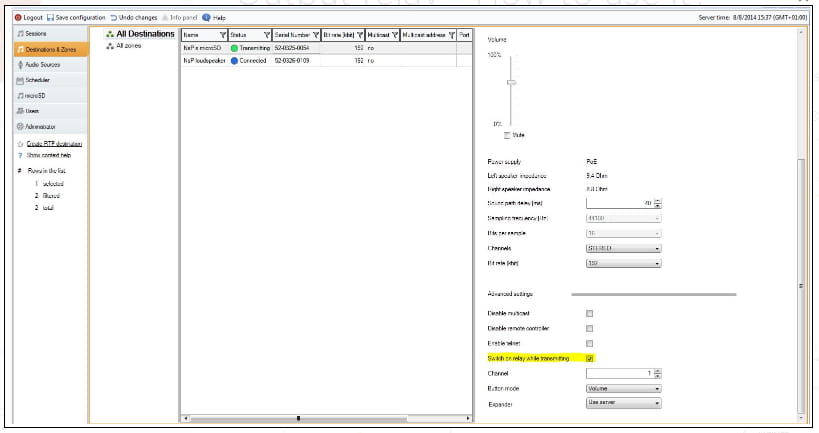Open the Channels dropdown
Viewport: 819px width, 433px height.
(623, 249)
